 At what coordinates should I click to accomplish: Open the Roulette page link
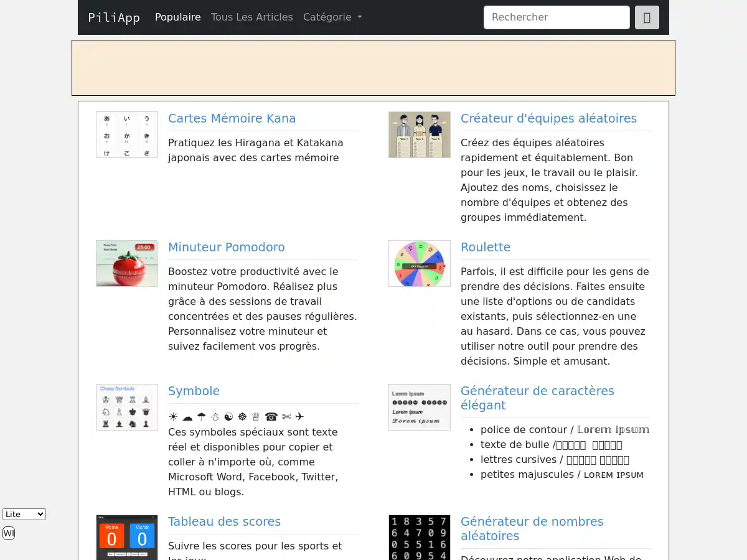[x=486, y=247]
